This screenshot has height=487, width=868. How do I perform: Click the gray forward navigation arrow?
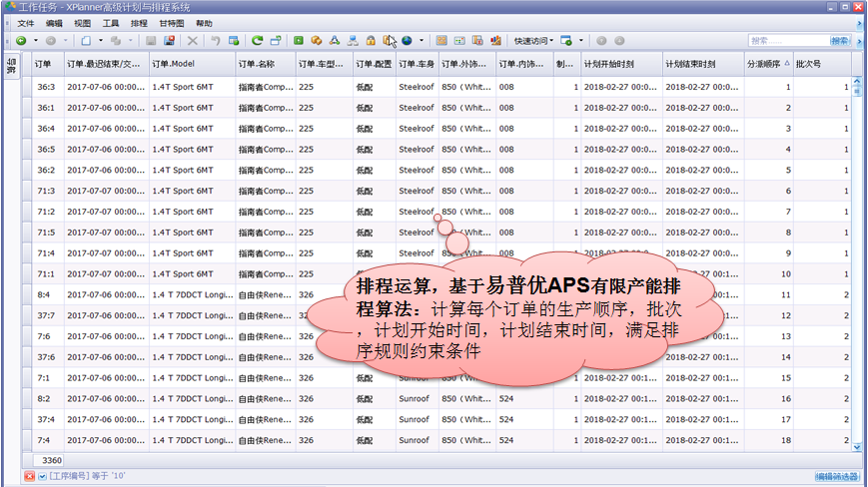click(50, 41)
